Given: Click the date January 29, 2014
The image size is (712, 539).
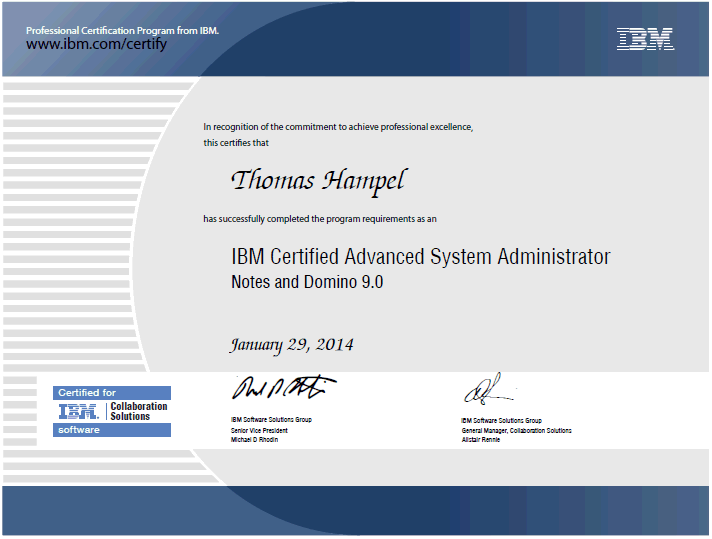Looking at the screenshot, I should coord(292,345).
